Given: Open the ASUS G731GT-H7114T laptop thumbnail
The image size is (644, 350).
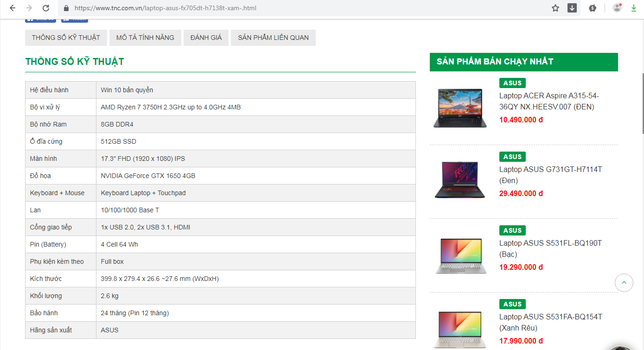Looking at the screenshot, I should tap(460, 180).
